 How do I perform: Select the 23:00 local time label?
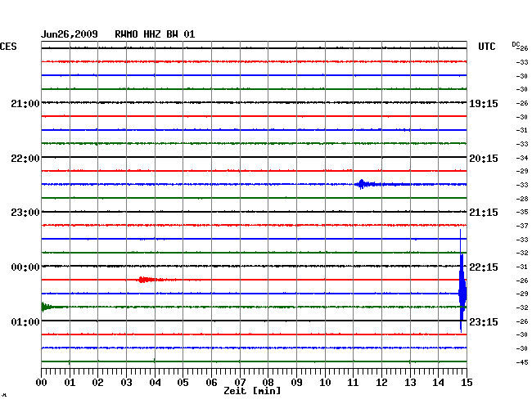point(25,213)
